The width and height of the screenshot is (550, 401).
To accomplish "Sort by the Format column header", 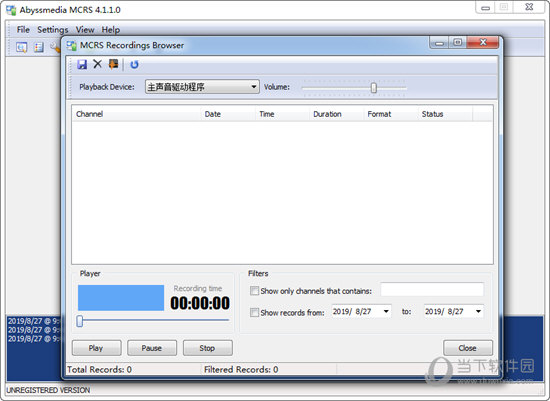I will click(x=391, y=114).
